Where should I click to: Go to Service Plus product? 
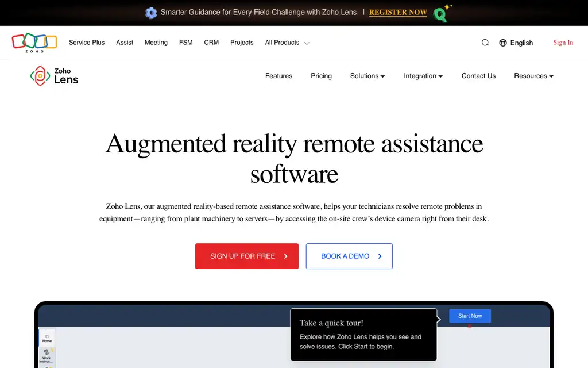(87, 43)
